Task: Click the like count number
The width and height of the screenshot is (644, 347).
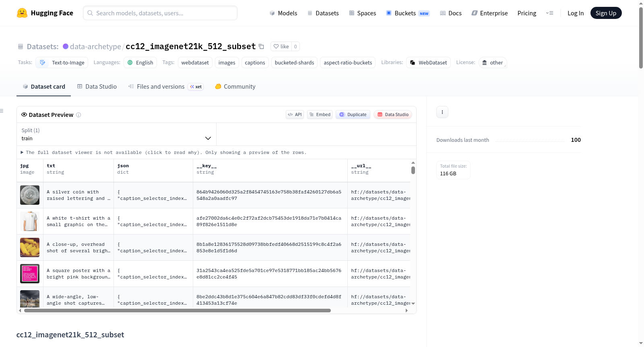Action: 295,46
